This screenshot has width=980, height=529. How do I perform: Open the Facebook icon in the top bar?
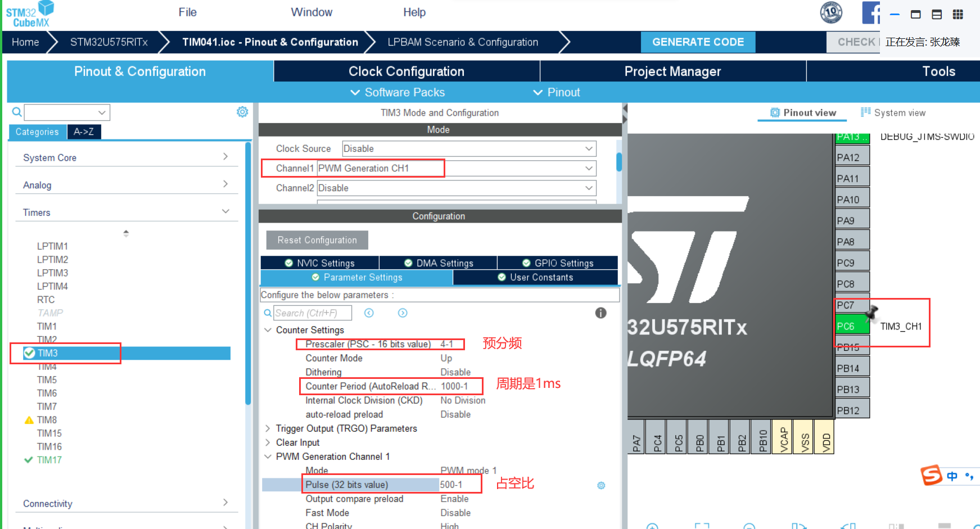[x=871, y=13]
